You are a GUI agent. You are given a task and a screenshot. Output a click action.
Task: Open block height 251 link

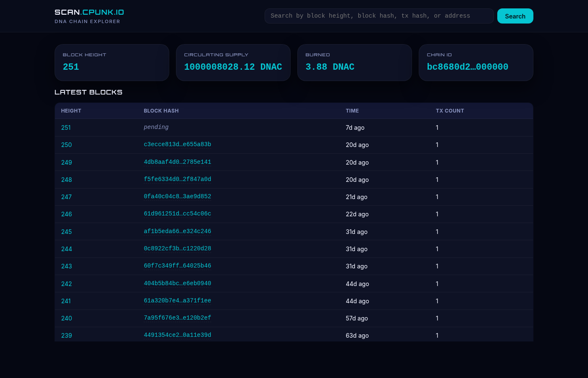click(66, 128)
